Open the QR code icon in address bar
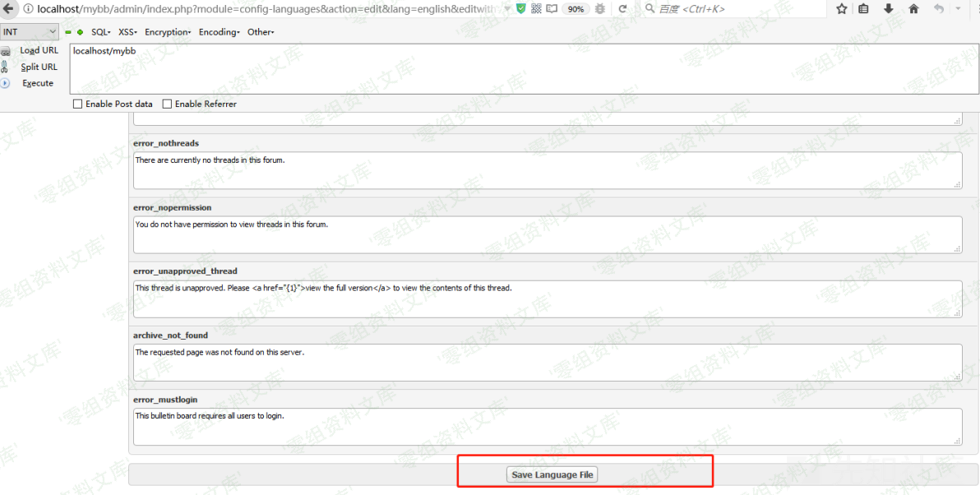 (x=536, y=9)
